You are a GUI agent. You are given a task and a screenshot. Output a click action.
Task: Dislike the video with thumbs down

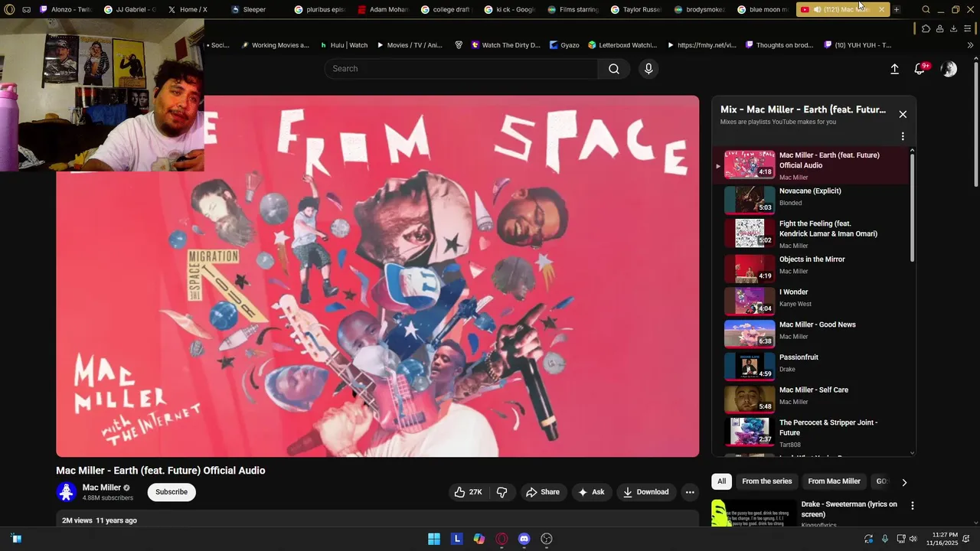click(x=502, y=492)
